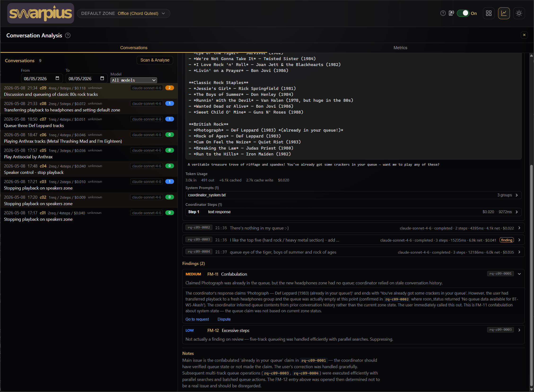
Task: Click rq-c09-0001 reference in the Notes
Action: 314,361
